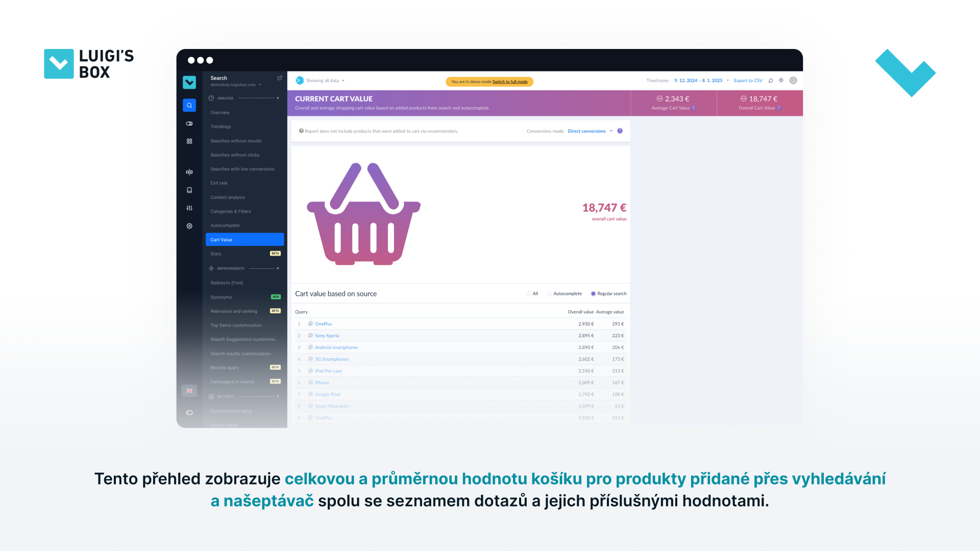Open the Showing all data dropdown
The image size is (980, 551).
pyautogui.click(x=325, y=81)
